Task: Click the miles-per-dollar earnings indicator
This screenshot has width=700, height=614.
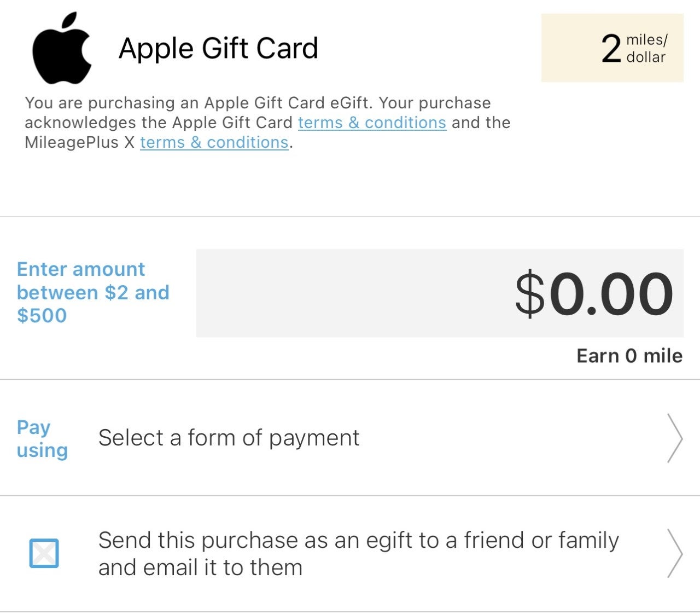Action: (x=611, y=48)
